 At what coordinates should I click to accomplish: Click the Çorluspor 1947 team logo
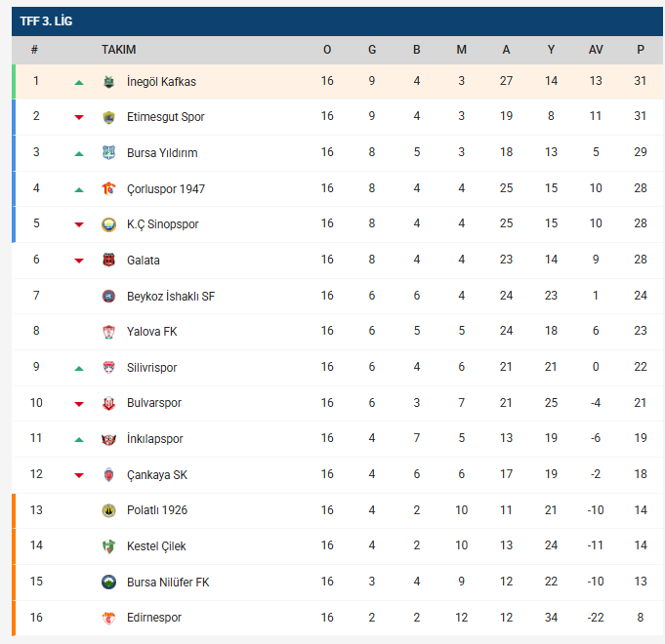pos(108,189)
